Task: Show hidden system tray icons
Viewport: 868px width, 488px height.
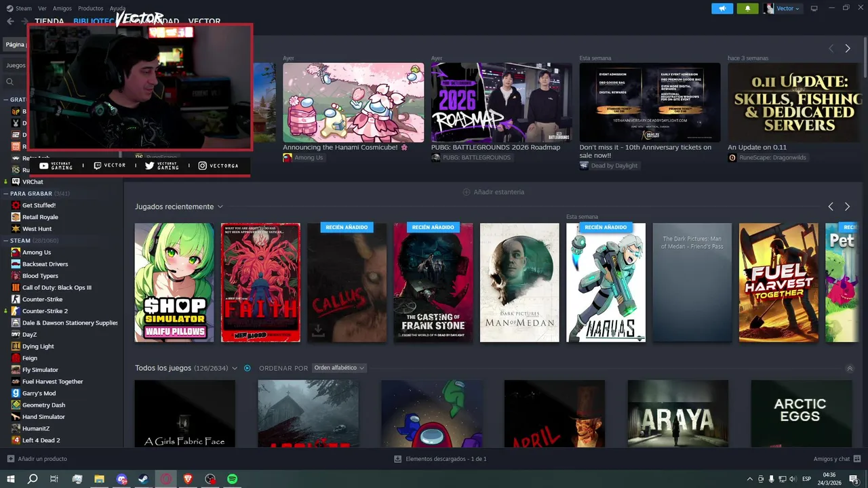Action: click(749, 479)
